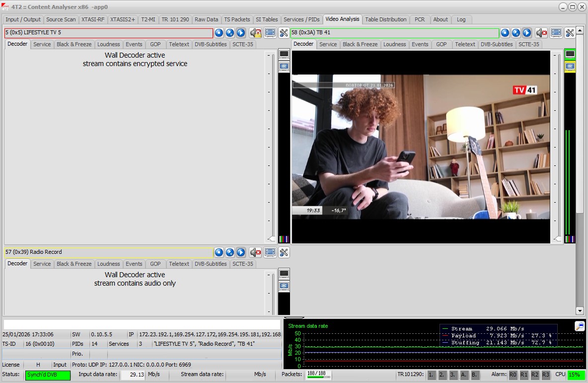Open the About tab
588x383 pixels.
coord(440,19)
